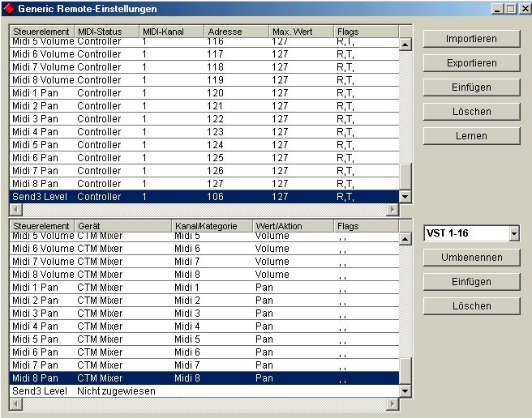Select Midi 1 Pan row in upper table

pos(203,93)
